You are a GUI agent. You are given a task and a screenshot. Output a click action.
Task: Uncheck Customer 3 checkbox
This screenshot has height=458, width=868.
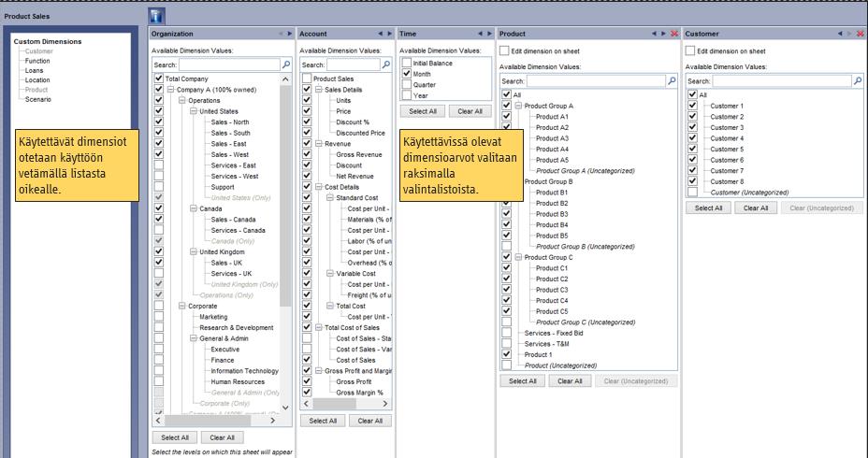pos(692,127)
